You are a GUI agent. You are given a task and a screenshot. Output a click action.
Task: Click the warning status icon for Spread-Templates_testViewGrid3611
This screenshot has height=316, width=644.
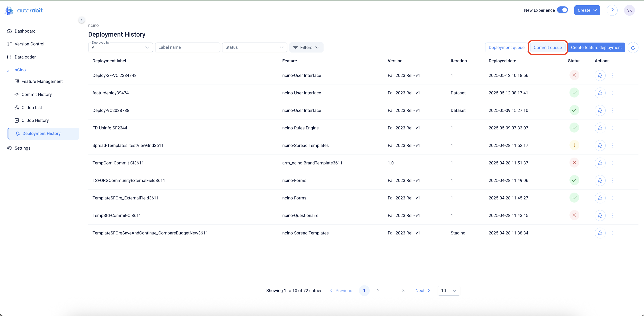click(574, 145)
